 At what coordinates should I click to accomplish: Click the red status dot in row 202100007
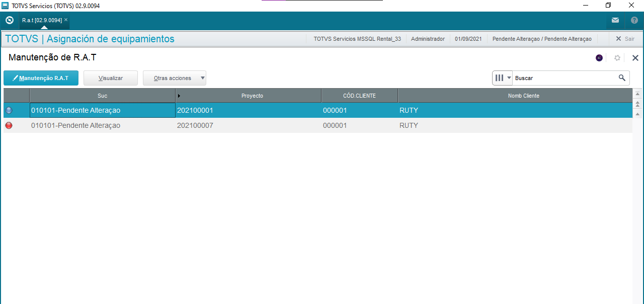9,125
